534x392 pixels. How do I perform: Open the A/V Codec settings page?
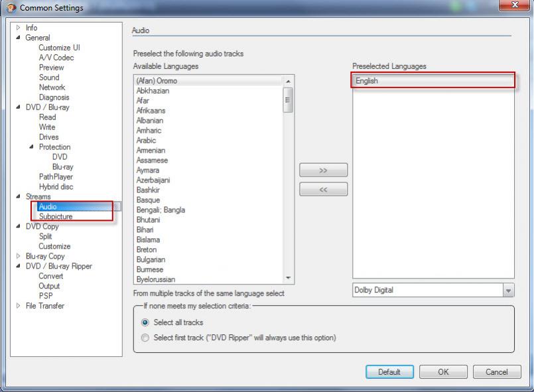(56, 58)
